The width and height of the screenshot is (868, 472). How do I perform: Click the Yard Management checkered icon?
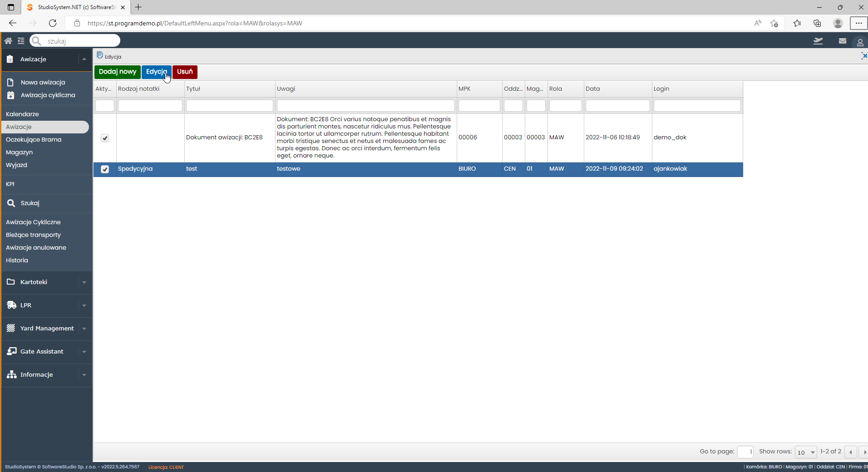(x=11, y=328)
